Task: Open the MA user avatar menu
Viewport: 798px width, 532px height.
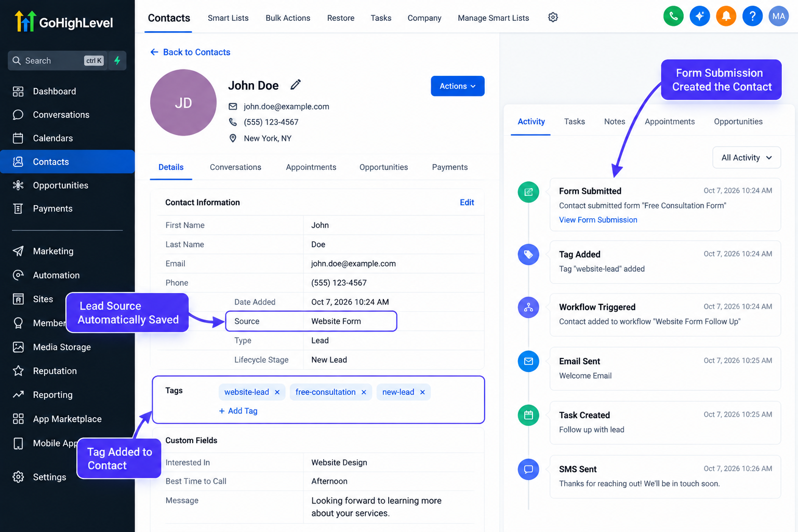Action: click(x=779, y=16)
